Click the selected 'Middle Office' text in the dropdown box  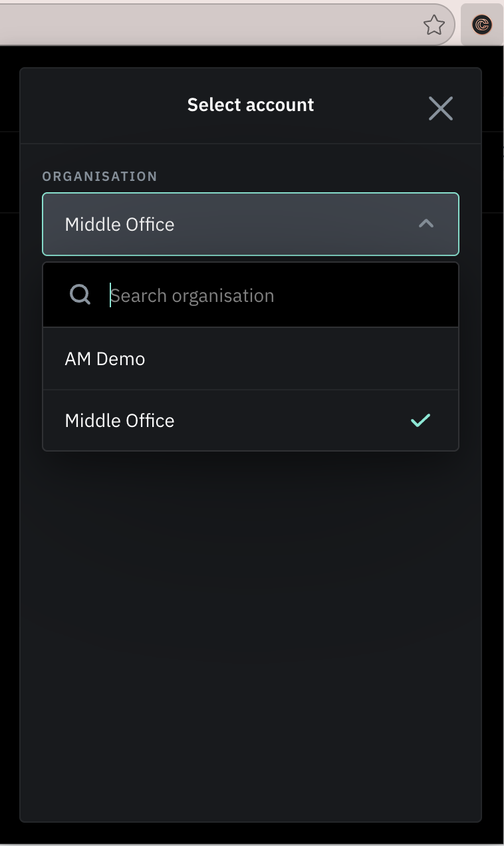point(120,224)
